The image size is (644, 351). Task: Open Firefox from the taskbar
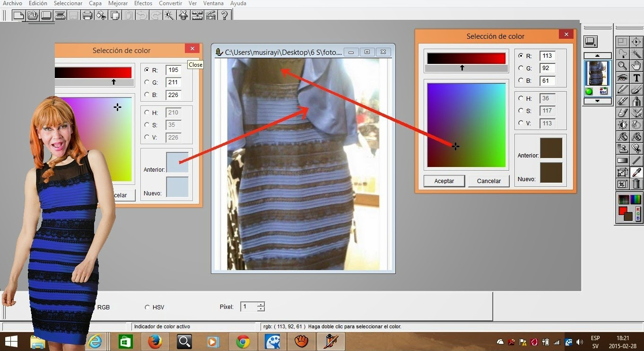155,342
